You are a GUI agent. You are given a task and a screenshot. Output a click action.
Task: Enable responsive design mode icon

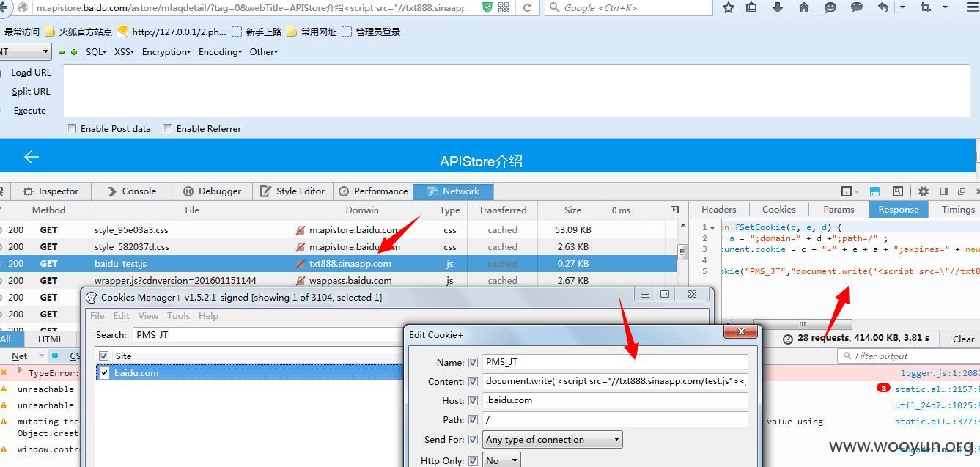pos(899,191)
